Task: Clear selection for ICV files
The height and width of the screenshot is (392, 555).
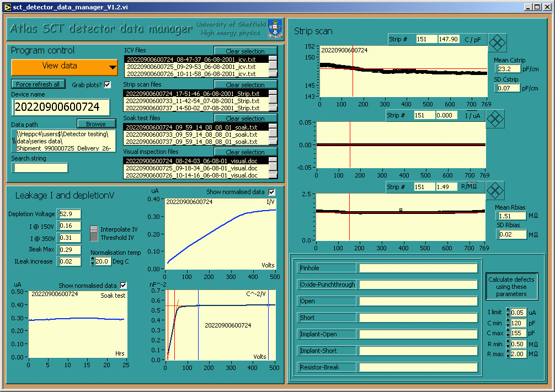Action: [246, 51]
